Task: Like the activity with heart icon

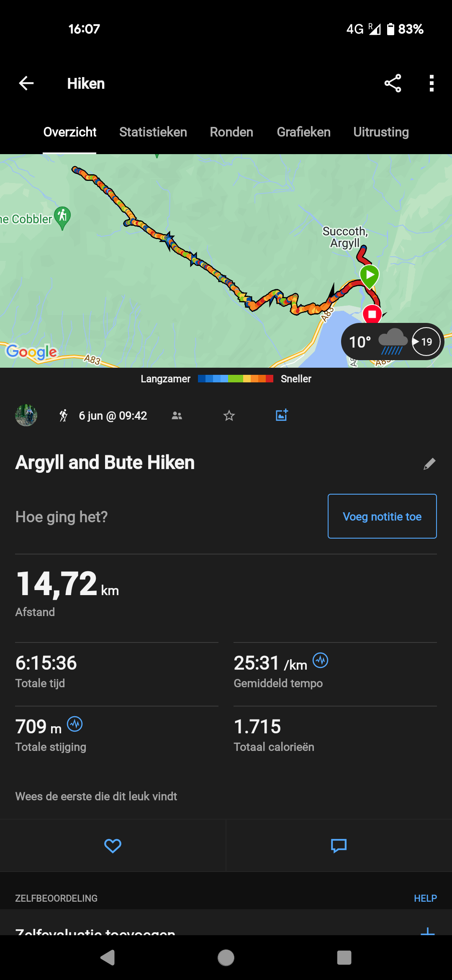Action: 113,846
